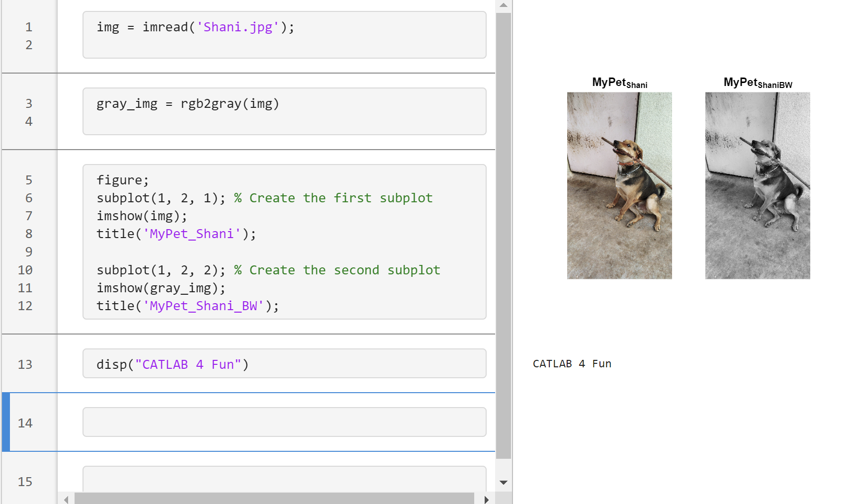853x504 pixels.
Task: Click line number 5 in the gutter
Action: 29,180
